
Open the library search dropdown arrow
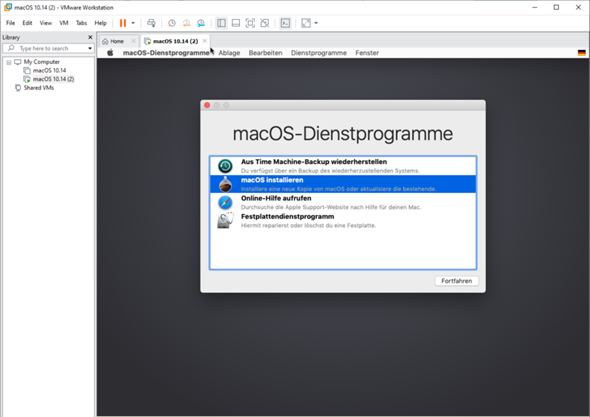pos(90,48)
